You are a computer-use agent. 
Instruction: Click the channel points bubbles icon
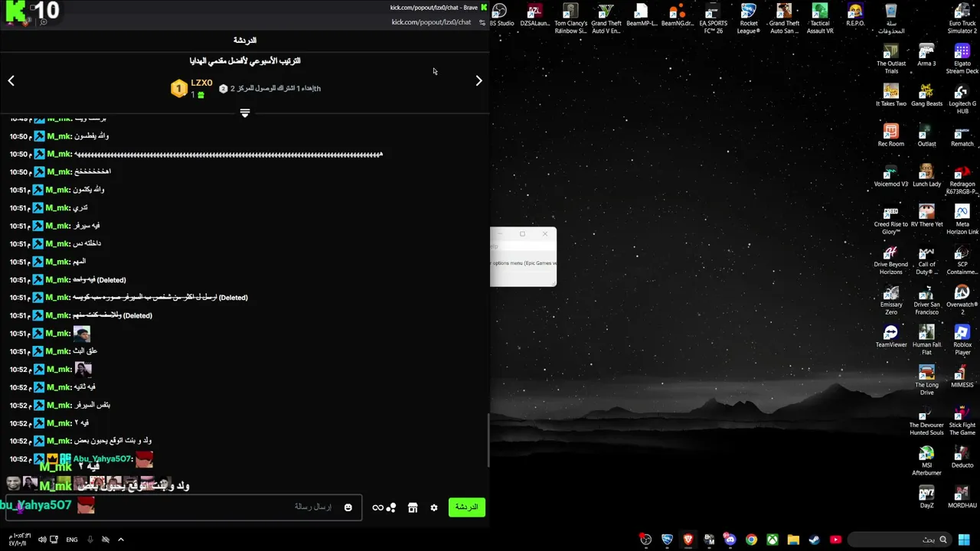391,507
